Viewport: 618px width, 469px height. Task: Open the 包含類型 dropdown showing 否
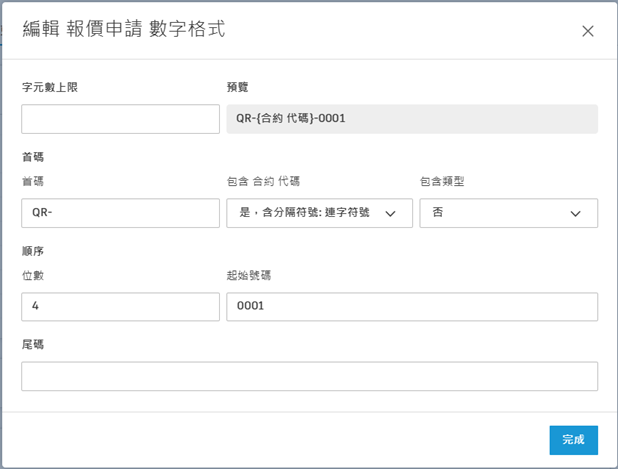pyautogui.click(x=508, y=213)
